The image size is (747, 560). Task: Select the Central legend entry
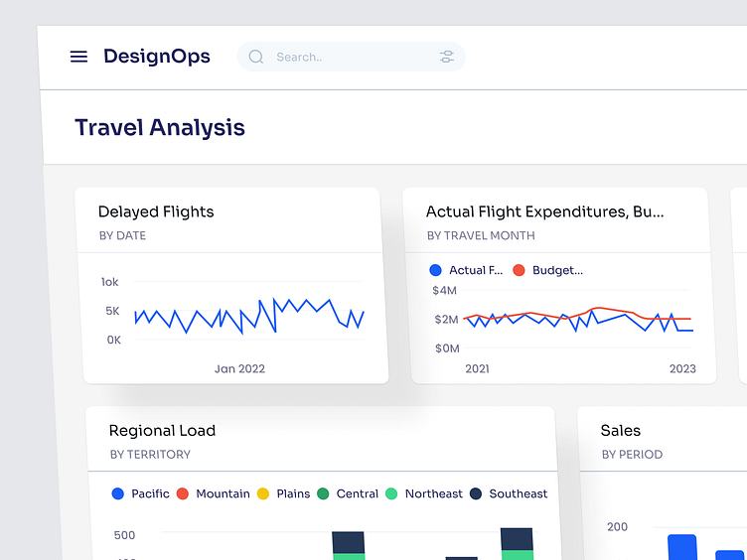(348, 493)
